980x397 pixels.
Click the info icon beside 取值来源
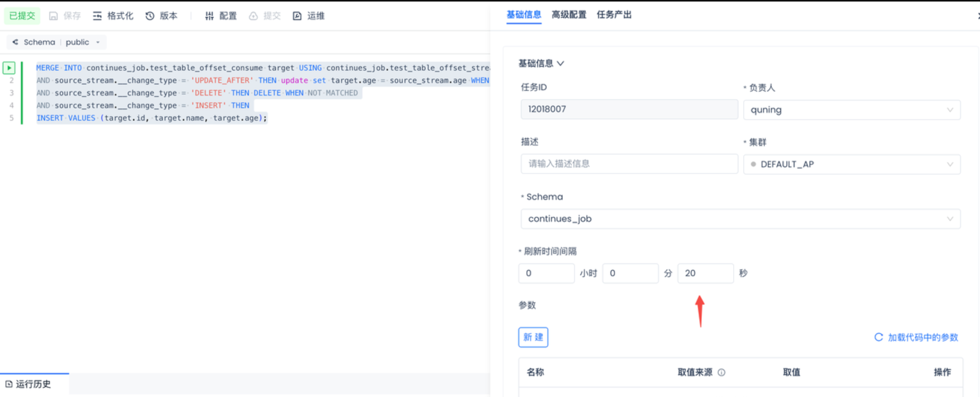[721, 372]
